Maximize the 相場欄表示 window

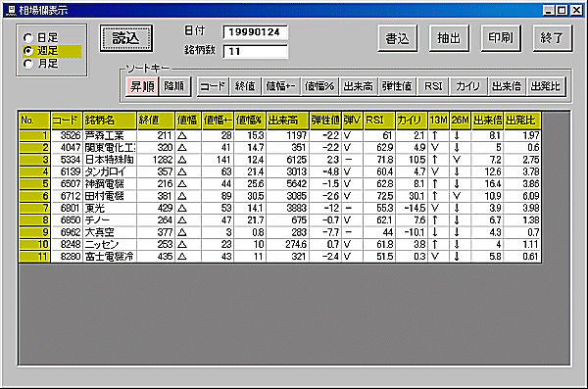[562, 10]
